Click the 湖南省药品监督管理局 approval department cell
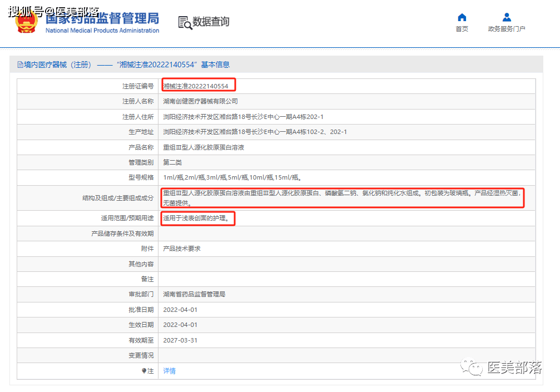560x392 pixels. point(194,294)
